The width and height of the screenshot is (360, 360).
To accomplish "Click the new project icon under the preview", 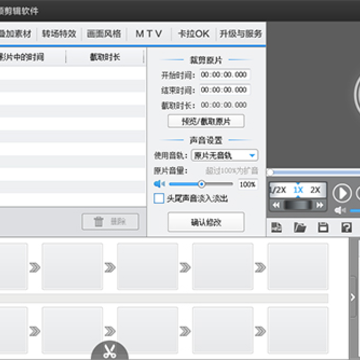I will tap(277, 228).
